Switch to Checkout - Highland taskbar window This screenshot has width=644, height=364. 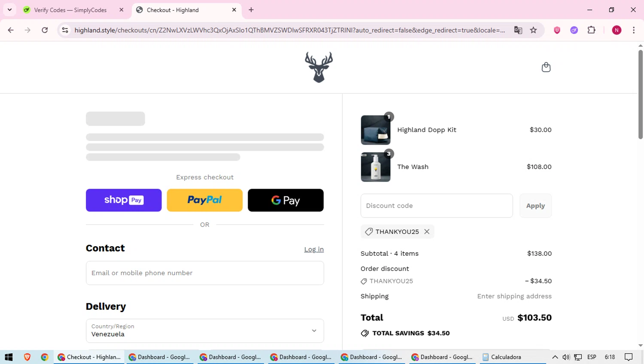click(89, 357)
